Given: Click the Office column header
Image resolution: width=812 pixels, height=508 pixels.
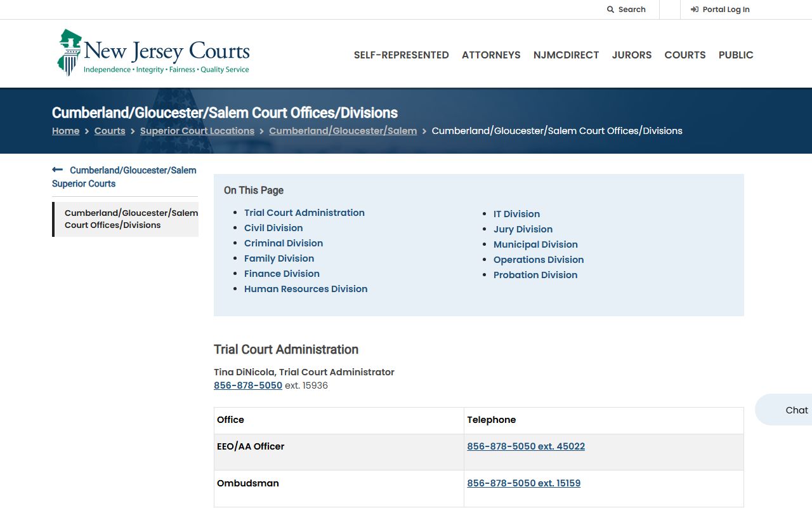Looking at the screenshot, I should pyautogui.click(x=339, y=420).
